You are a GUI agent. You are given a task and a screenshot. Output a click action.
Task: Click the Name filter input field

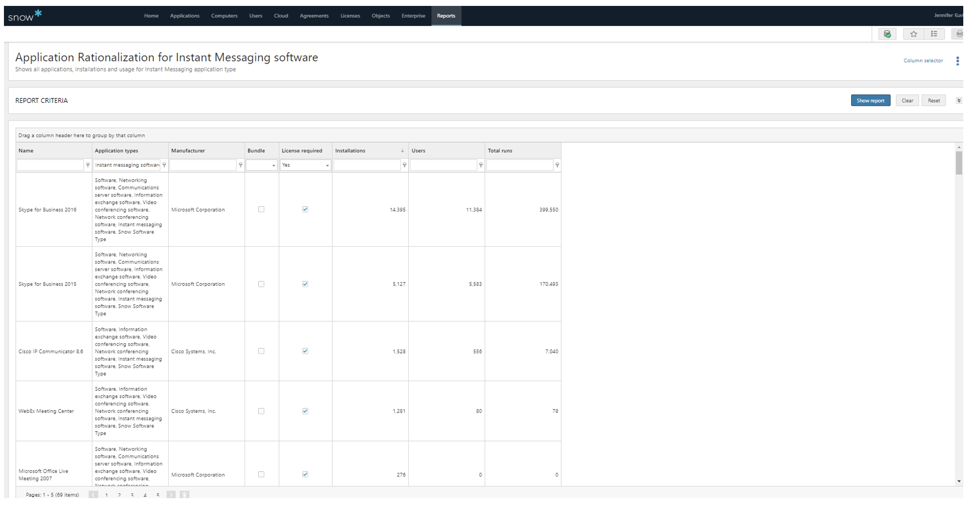[x=50, y=165]
